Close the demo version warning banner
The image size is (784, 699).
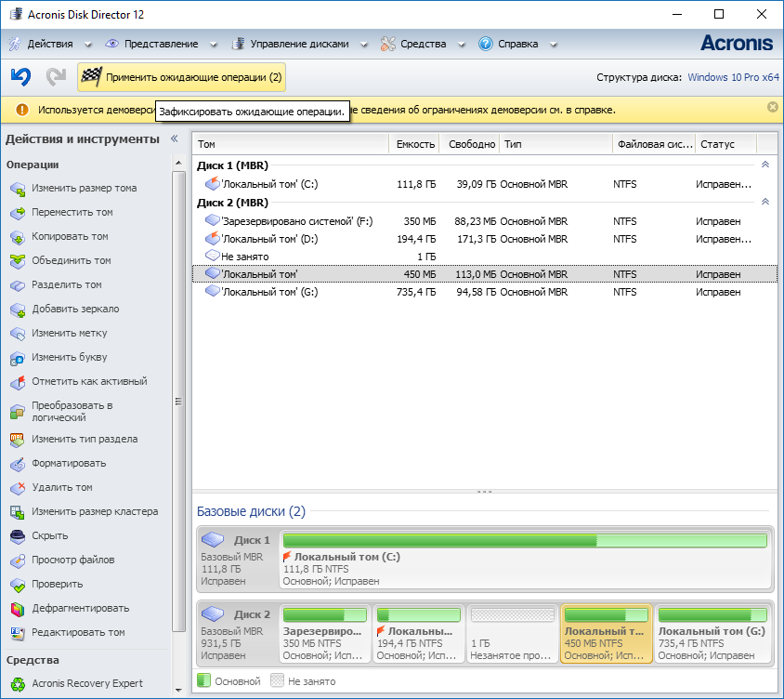[x=773, y=107]
